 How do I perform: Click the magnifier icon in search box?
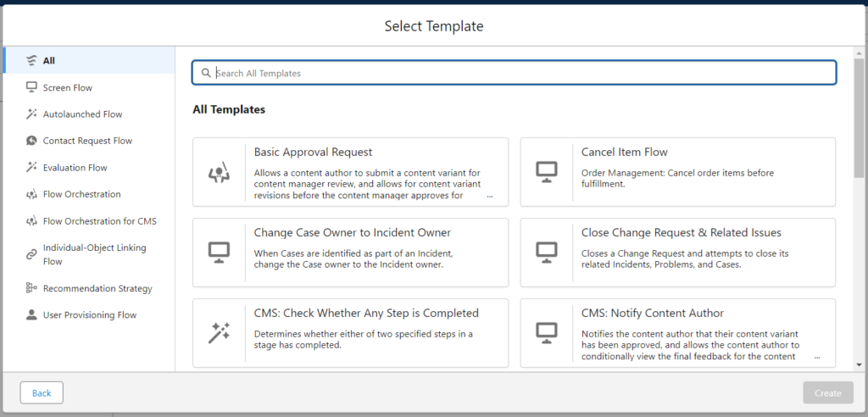point(206,73)
